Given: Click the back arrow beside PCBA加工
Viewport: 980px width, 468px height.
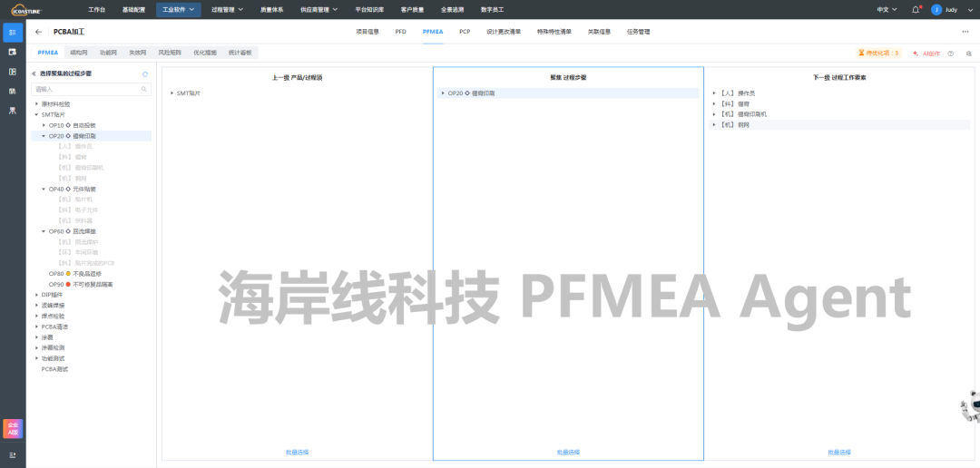Looking at the screenshot, I should [x=38, y=32].
